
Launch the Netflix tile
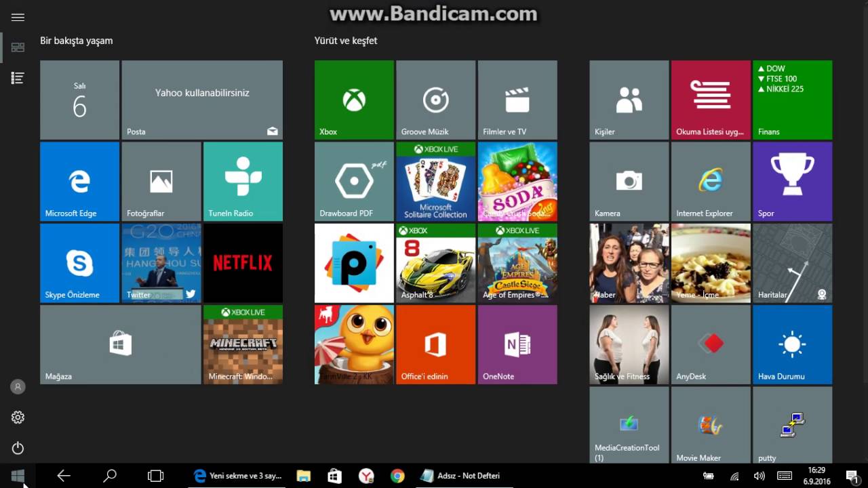[x=243, y=263]
